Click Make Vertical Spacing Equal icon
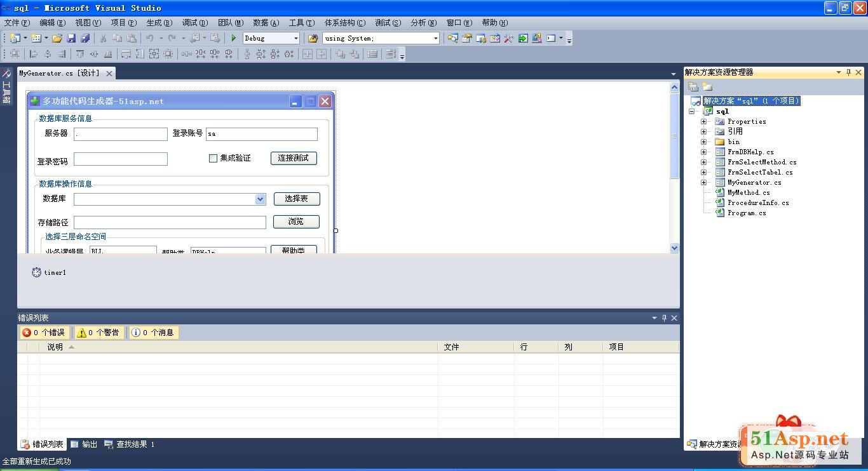868x471 pixels. (247, 54)
